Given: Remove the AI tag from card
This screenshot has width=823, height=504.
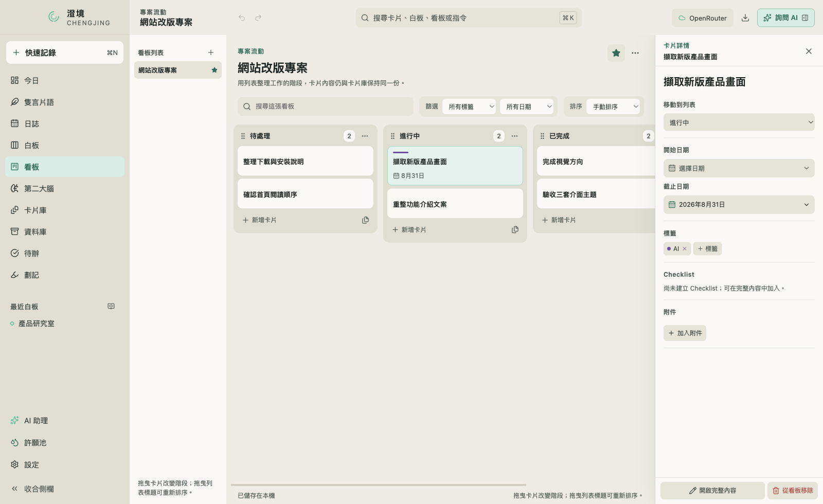Looking at the screenshot, I should coord(685,249).
